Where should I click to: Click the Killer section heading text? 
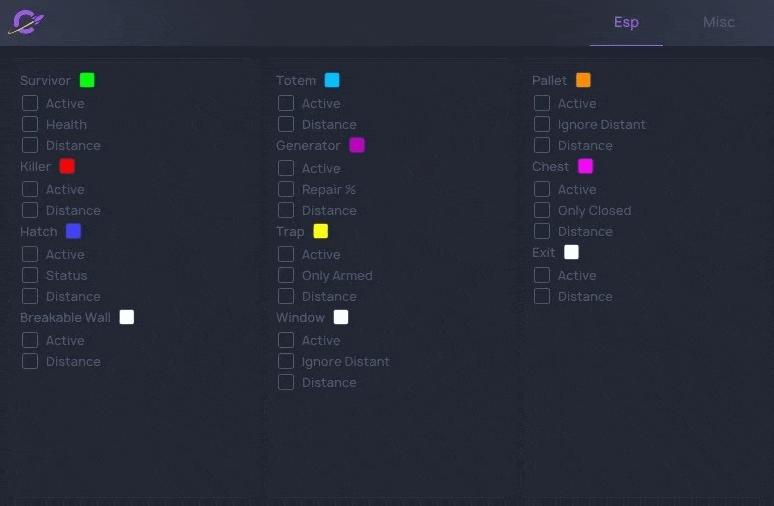click(36, 166)
